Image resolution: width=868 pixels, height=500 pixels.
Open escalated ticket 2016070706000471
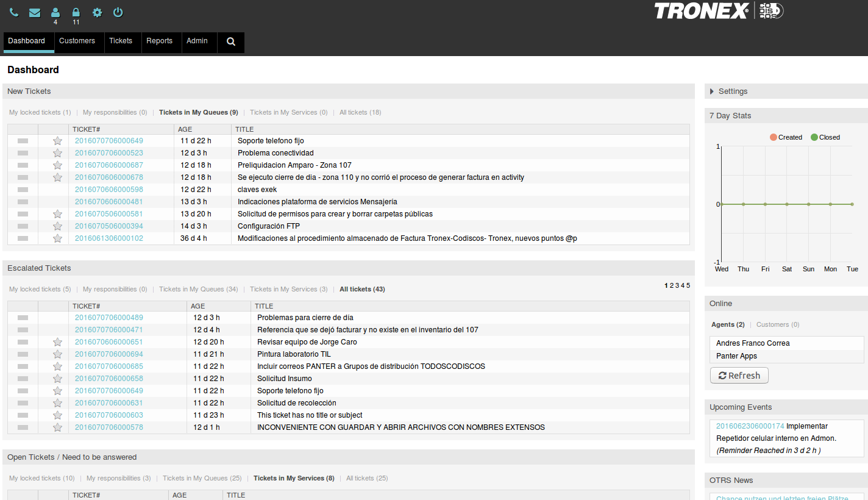click(109, 330)
